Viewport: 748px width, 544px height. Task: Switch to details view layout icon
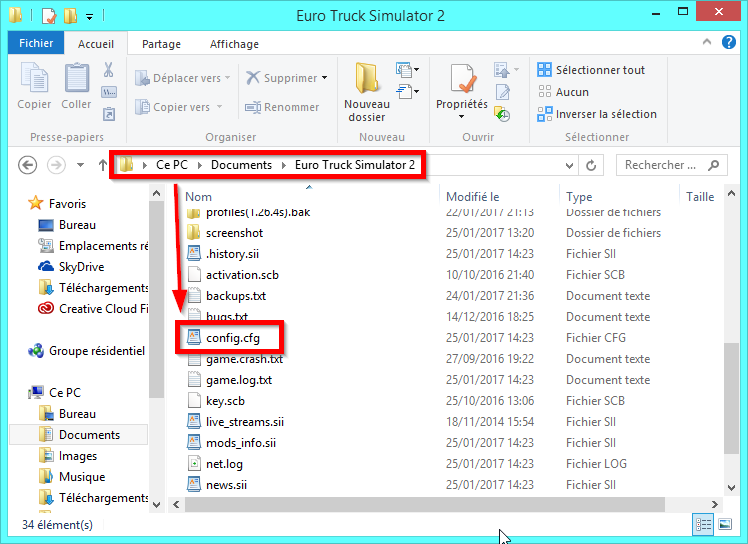(x=703, y=524)
